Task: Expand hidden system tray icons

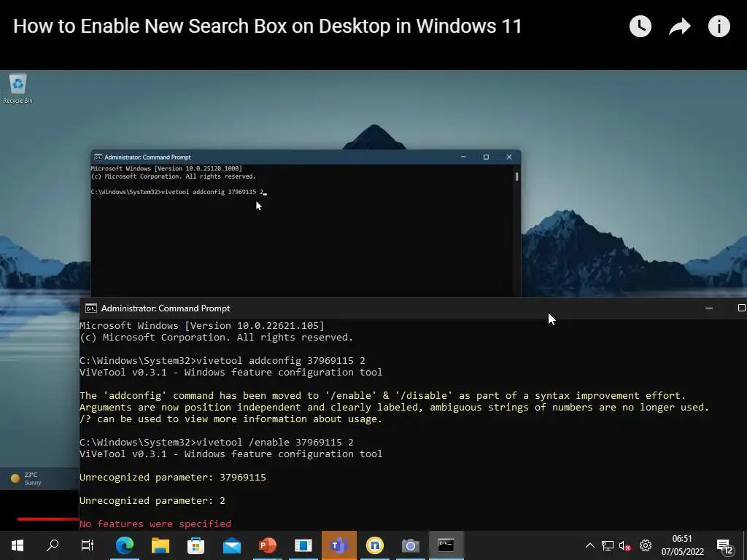Action: 589,545
